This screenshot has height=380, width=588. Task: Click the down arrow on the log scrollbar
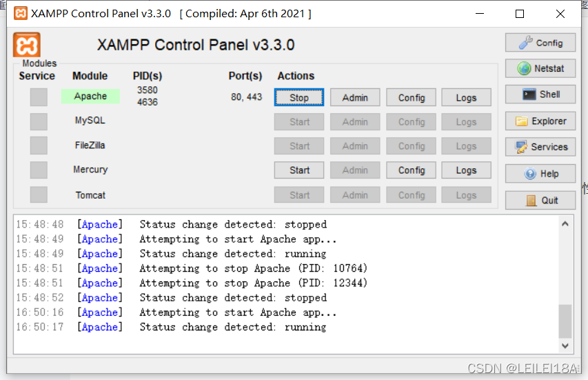click(565, 346)
